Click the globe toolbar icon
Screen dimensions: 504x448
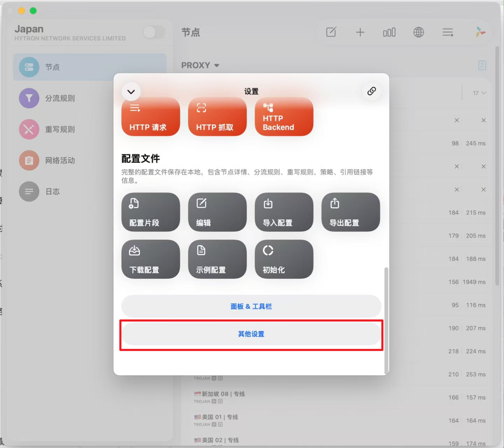point(418,32)
